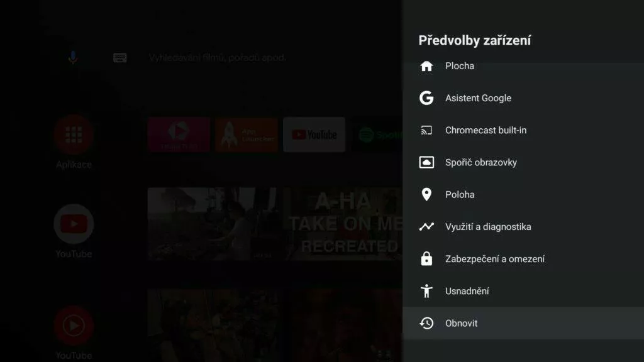Viewport: 644px width, 362px height.
Task: Click the keyboard search icon
Action: (120, 58)
